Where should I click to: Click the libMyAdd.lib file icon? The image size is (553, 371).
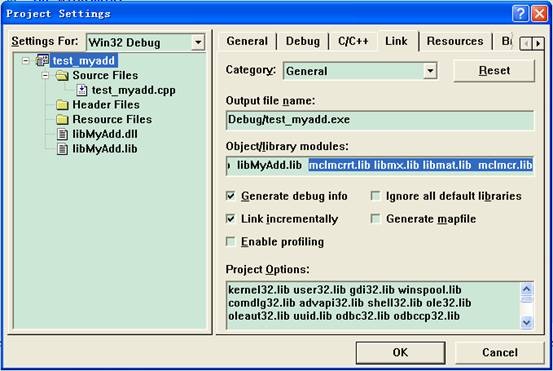tap(62, 149)
